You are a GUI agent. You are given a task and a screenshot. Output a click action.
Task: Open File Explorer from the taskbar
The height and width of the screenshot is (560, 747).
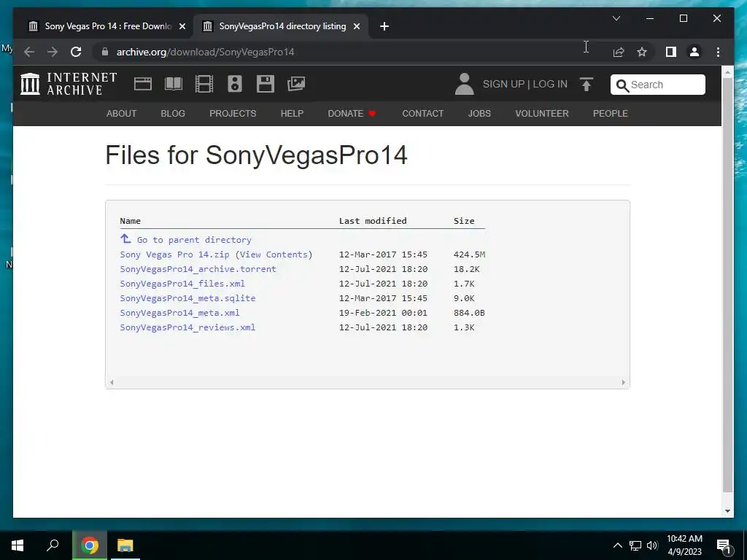click(125, 545)
